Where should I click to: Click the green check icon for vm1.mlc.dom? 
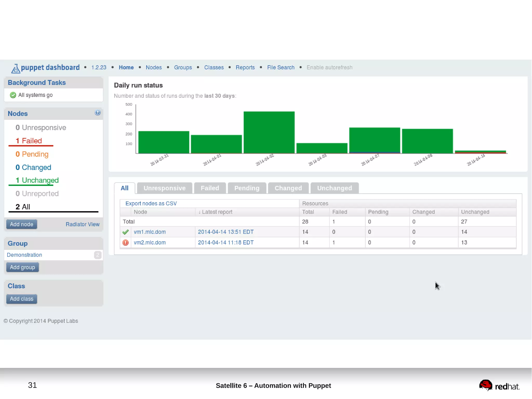(125, 232)
